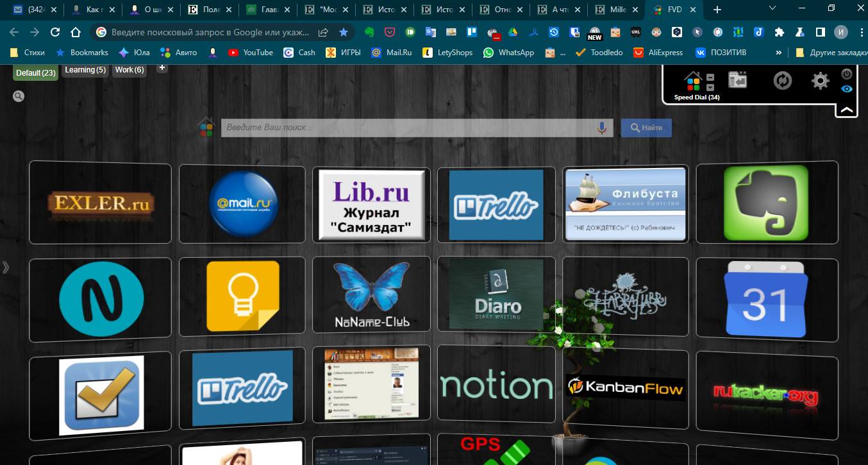Toggle the bookmark star in address bar

point(344,32)
